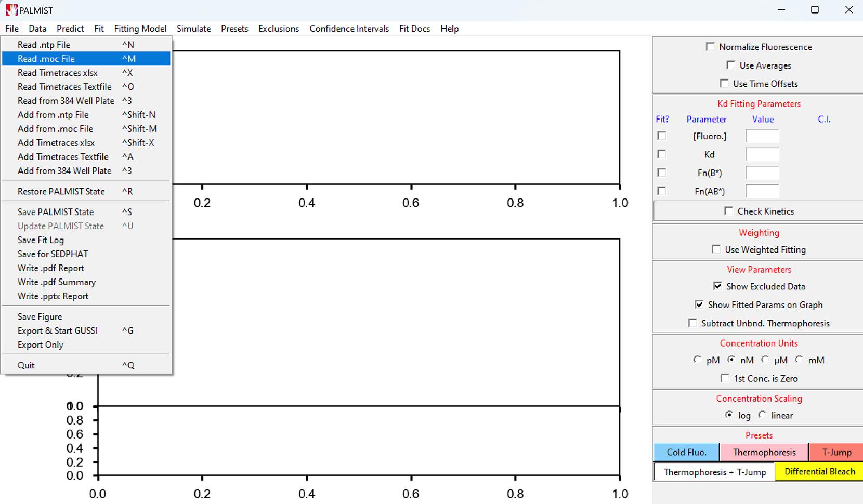Screen dimensions: 863x504
Task: Select log concentration scaling
Action: click(729, 415)
